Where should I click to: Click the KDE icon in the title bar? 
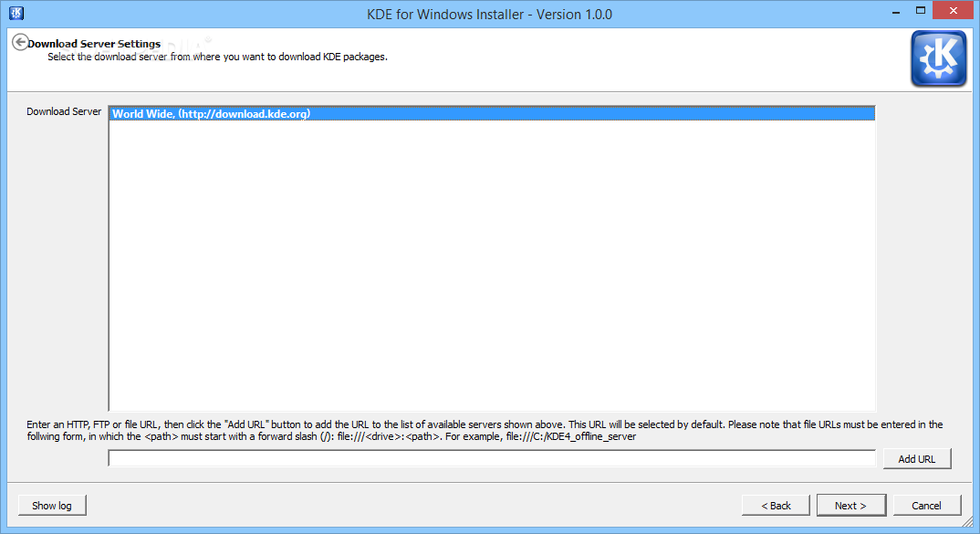click(x=16, y=13)
